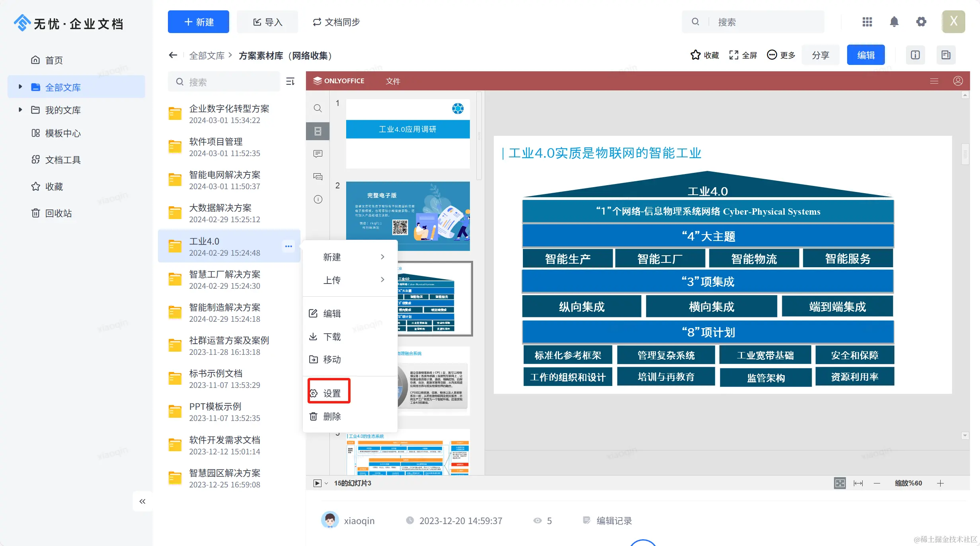Click the 分享 button
The width and height of the screenshot is (980, 546).
pyautogui.click(x=820, y=55)
